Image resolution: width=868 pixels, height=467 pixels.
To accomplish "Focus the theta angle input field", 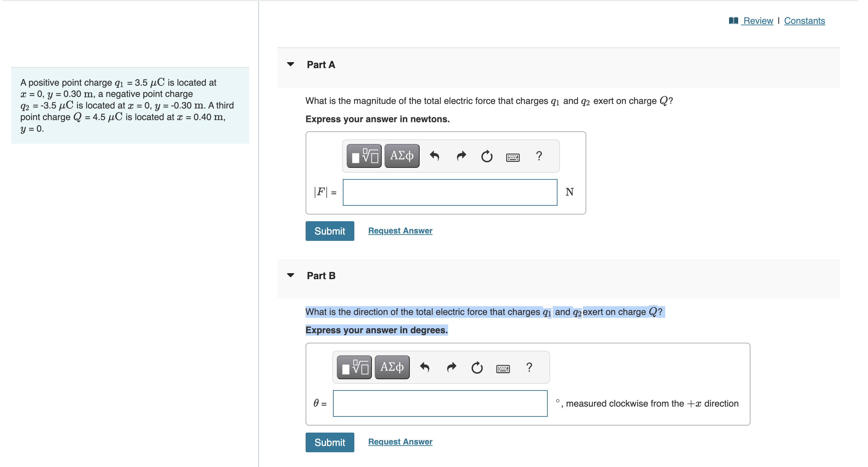I will (x=440, y=403).
